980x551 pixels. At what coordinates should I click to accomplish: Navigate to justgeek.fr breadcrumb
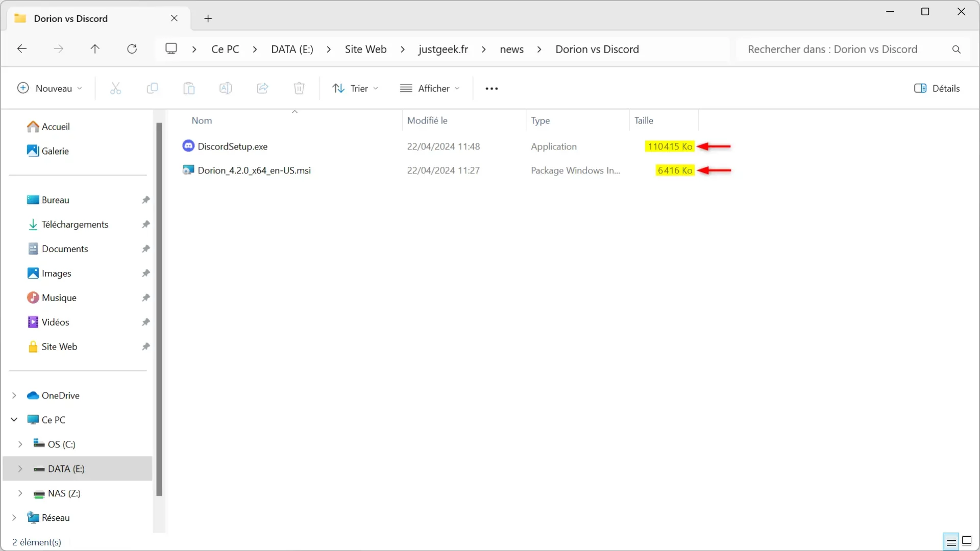tap(443, 49)
